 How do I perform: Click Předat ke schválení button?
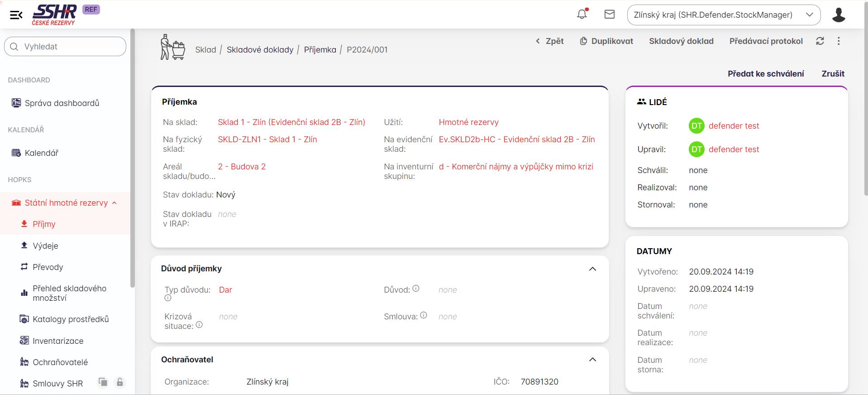click(766, 74)
